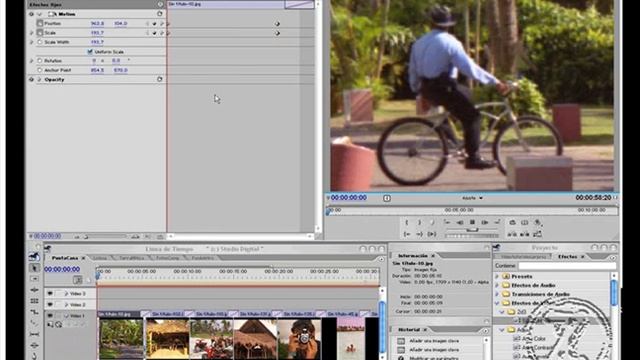640x360 pixels.
Task: Click the Stop button in the monitor transport
Action: [x=472, y=222]
